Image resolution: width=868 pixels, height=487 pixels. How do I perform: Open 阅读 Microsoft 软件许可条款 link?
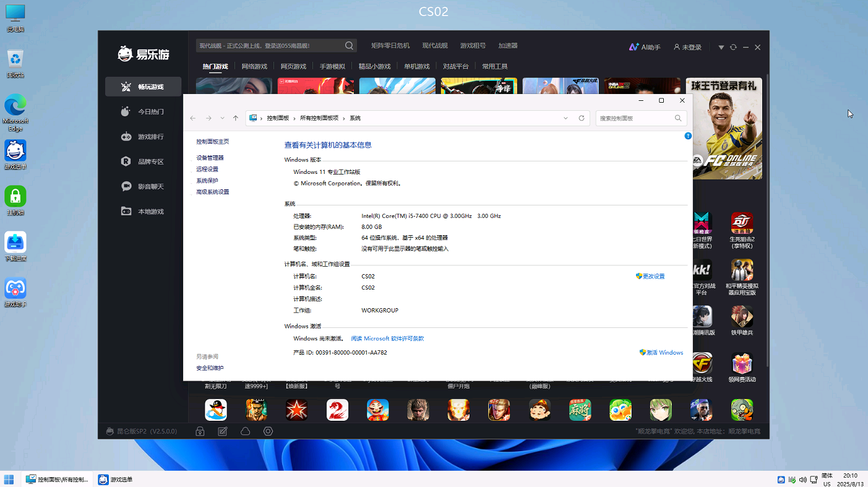coord(388,338)
